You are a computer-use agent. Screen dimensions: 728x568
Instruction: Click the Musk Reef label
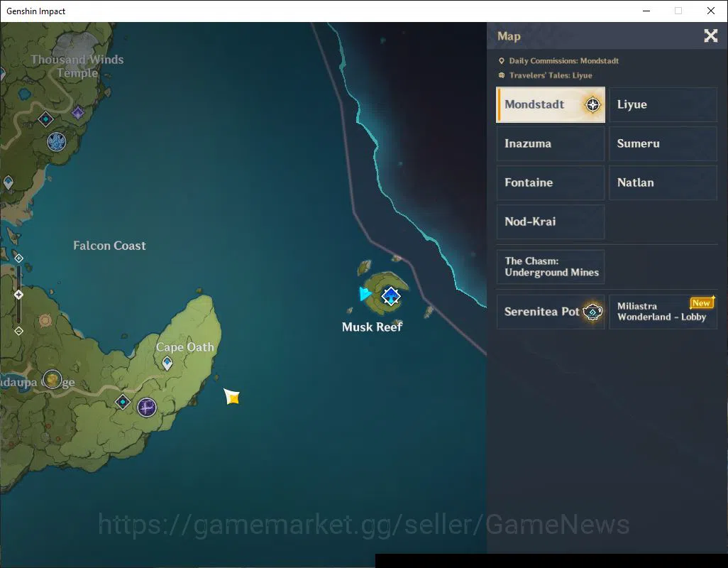(372, 327)
